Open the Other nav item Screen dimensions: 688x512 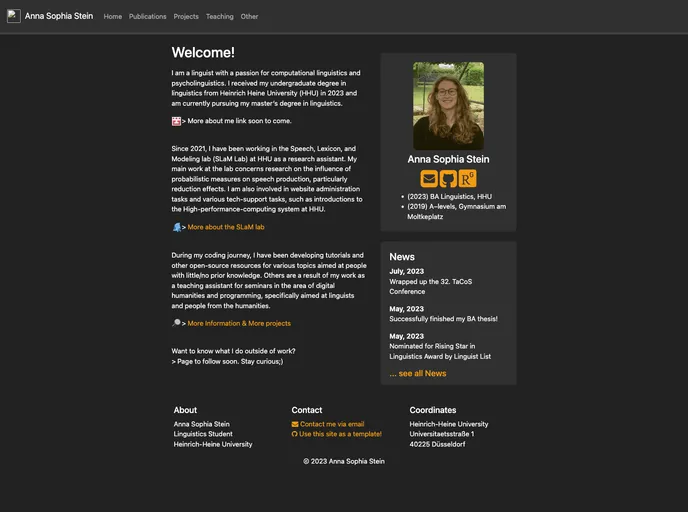click(x=249, y=17)
